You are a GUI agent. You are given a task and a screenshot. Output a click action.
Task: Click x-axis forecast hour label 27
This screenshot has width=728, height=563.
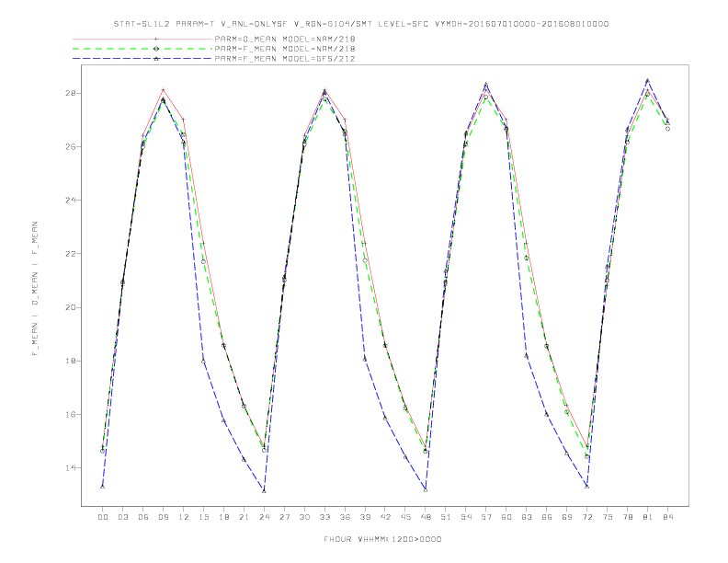(284, 517)
